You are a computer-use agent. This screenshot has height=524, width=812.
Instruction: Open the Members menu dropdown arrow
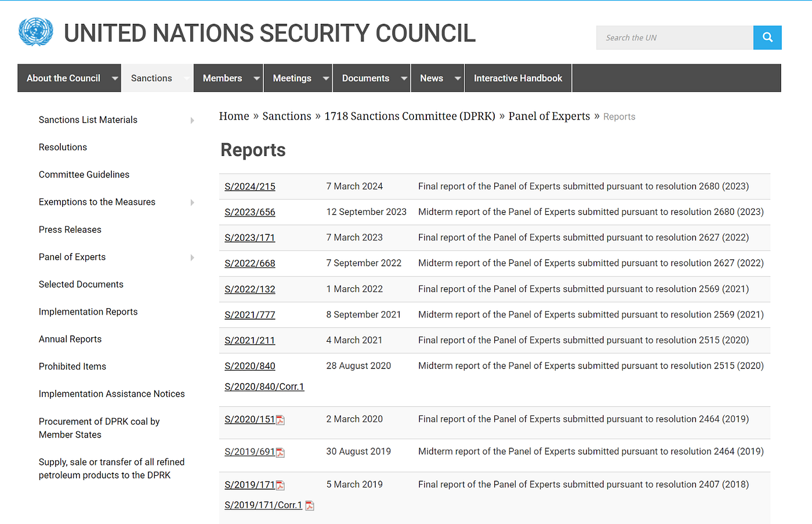[x=257, y=78]
